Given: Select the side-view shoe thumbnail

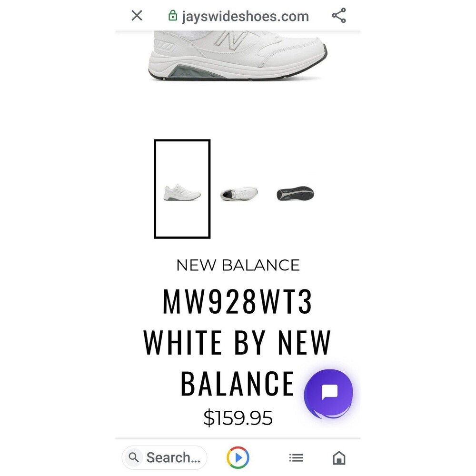Looking at the screenshot, I should (x=182, y=189).
